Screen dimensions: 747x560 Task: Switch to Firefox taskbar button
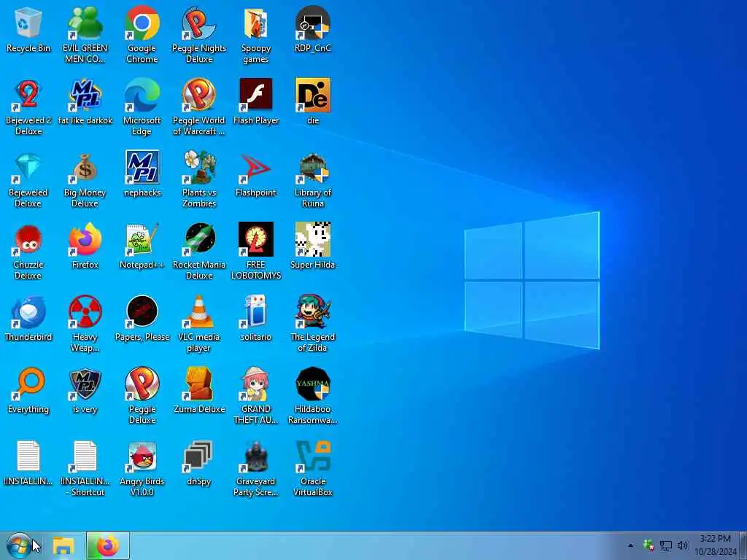tap(108, 545)
